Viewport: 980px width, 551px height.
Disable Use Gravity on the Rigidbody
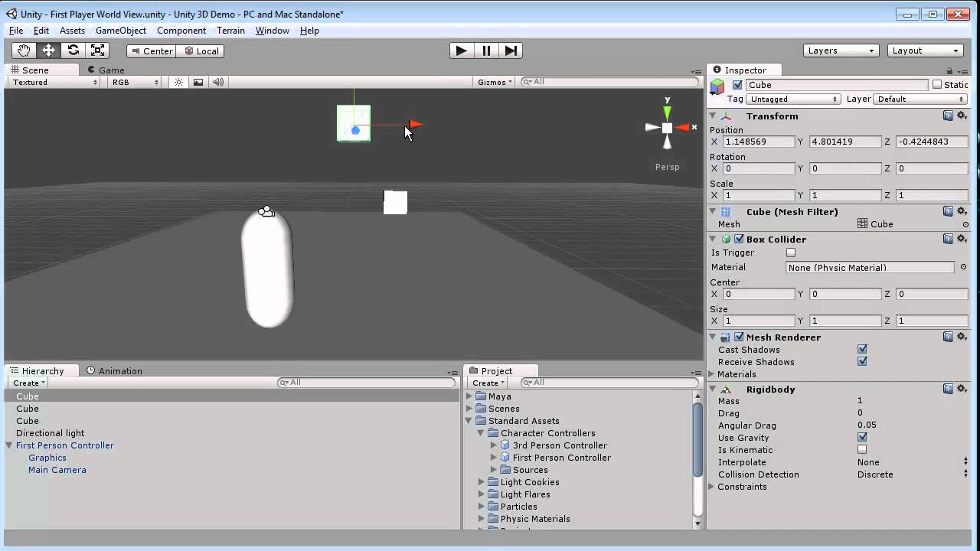coord(862,438)
